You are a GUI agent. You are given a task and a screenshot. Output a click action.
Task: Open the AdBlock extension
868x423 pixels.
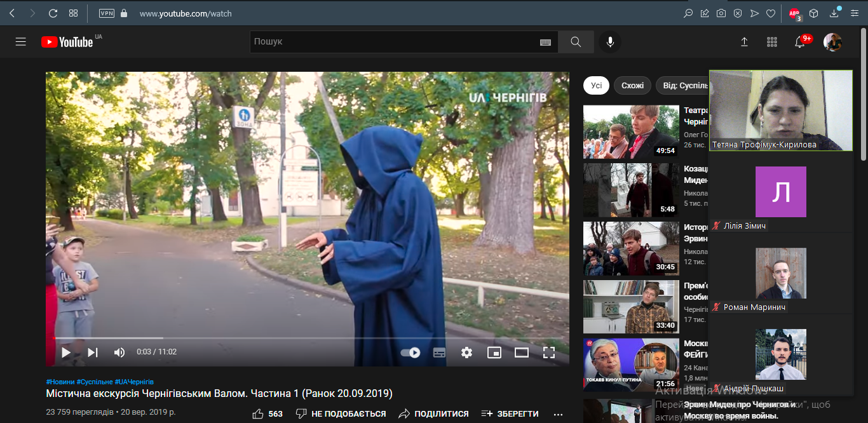pyautogui.click(x=794, y=13)
